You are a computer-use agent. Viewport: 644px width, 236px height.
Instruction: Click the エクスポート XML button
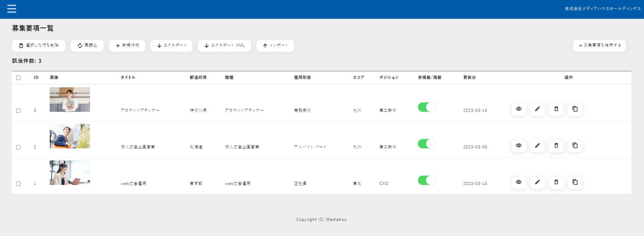[224, 46]
